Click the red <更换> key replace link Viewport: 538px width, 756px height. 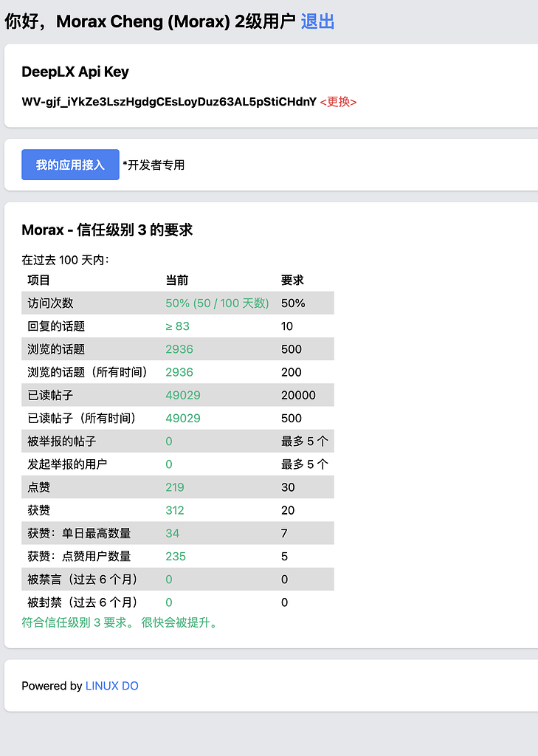(x=338, y=102)
